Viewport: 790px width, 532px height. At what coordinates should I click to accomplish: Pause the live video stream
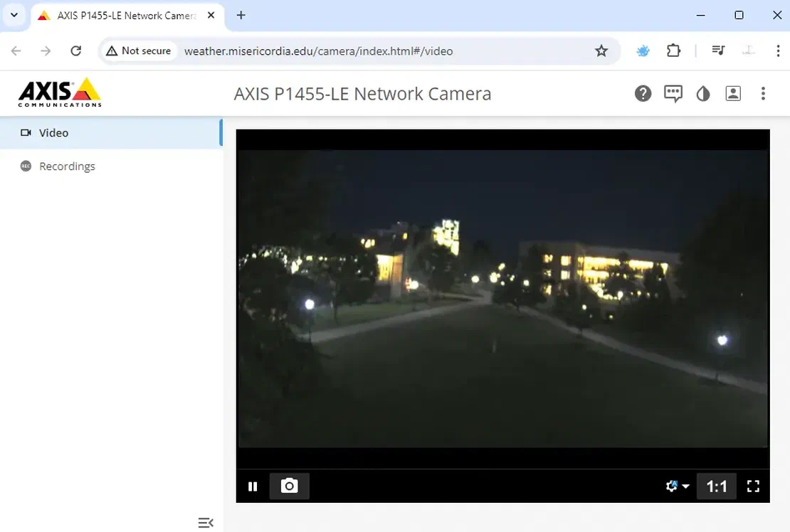click(x=253, y=486)
